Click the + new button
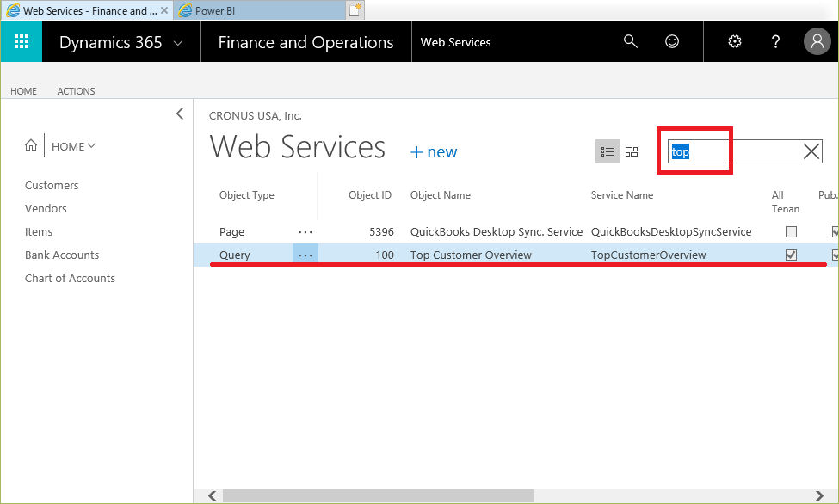This screenshot has height=504, width=839. pos(434,152)
